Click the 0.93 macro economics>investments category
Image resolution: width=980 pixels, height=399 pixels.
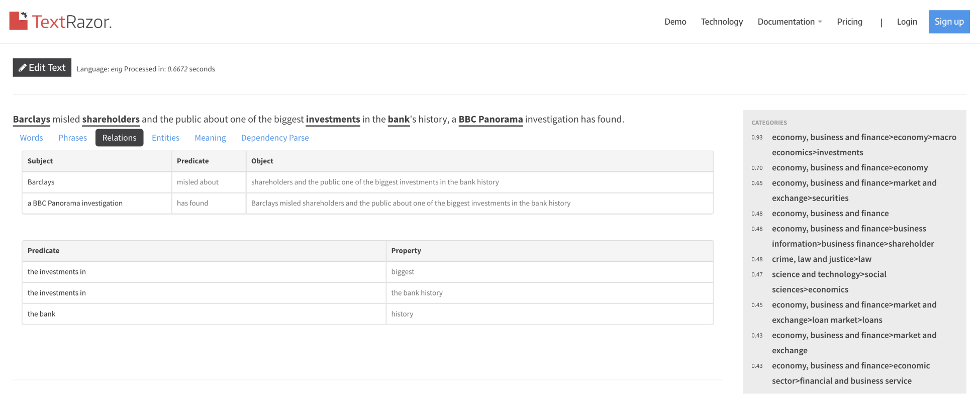click(864, 145)
